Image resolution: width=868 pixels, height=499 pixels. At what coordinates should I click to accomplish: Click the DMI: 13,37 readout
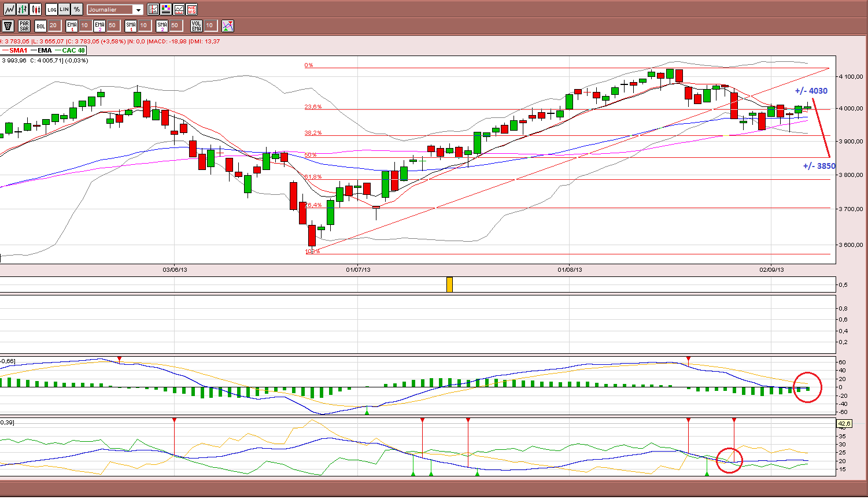[x=206, y=42]
